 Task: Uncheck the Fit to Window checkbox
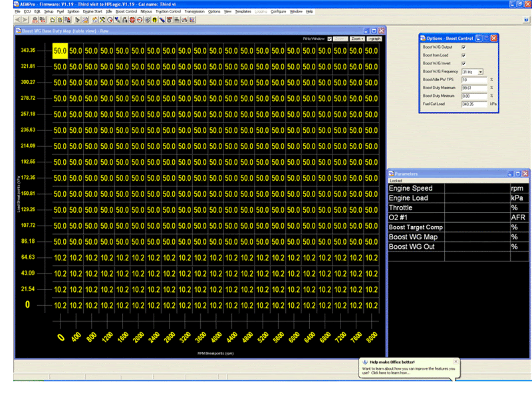coord(329,39)
